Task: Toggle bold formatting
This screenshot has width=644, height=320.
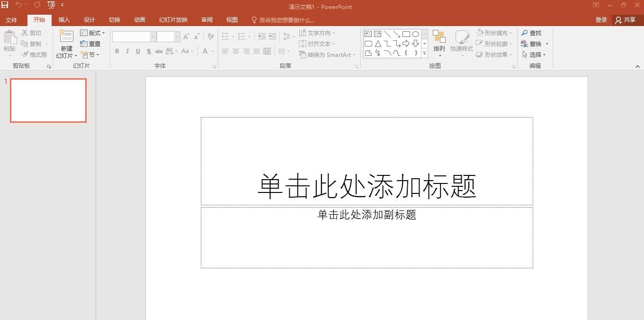Action: [116, 51]
